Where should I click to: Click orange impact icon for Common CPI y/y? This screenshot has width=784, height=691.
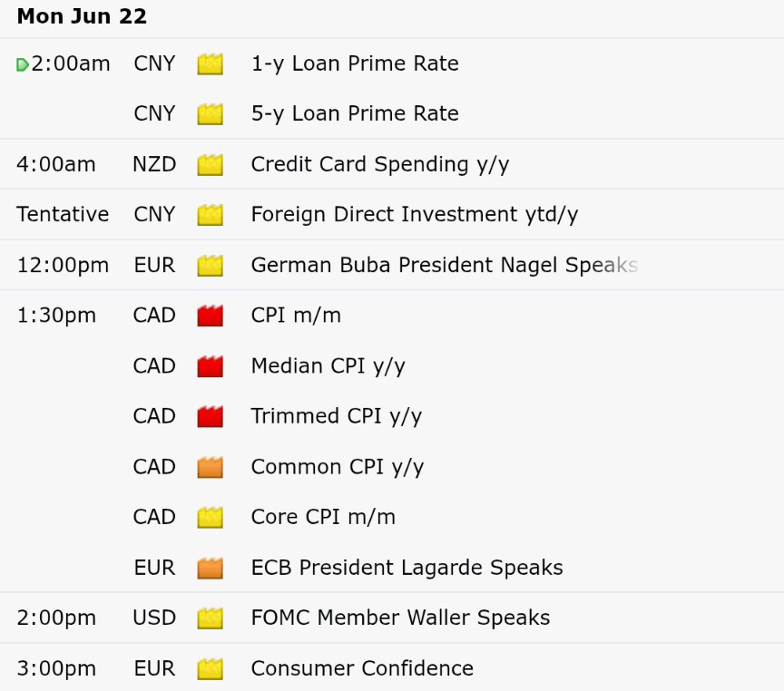tap(210, 467)
